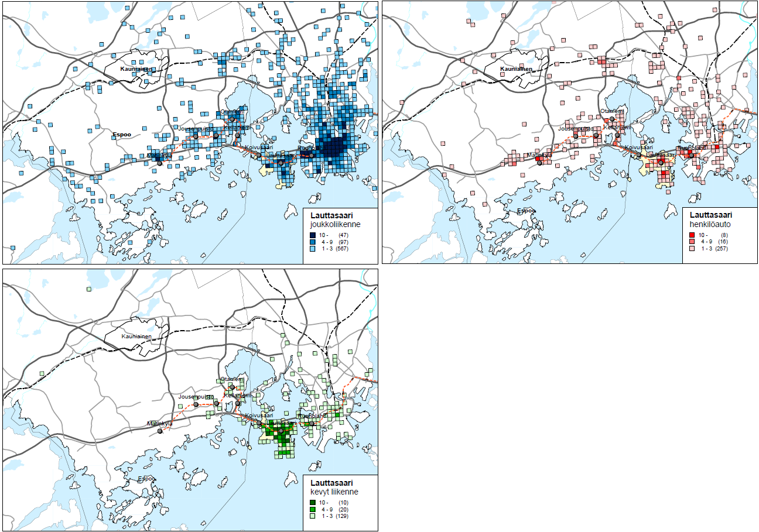759x532 pixels.
Task: Click the Koivusaari station marker on the kevyt liikenne map
Action: 259,422
